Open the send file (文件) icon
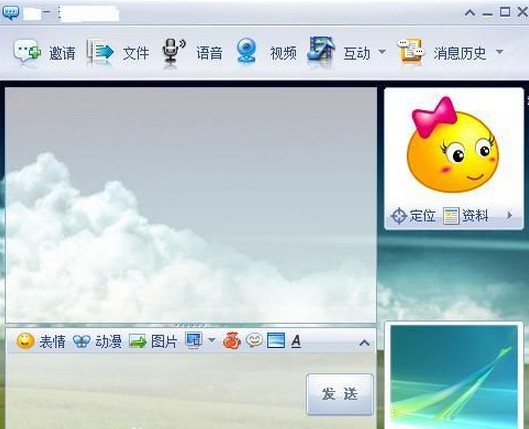The width and height of the screenshot is (529, 429). (x=100, y=52)
